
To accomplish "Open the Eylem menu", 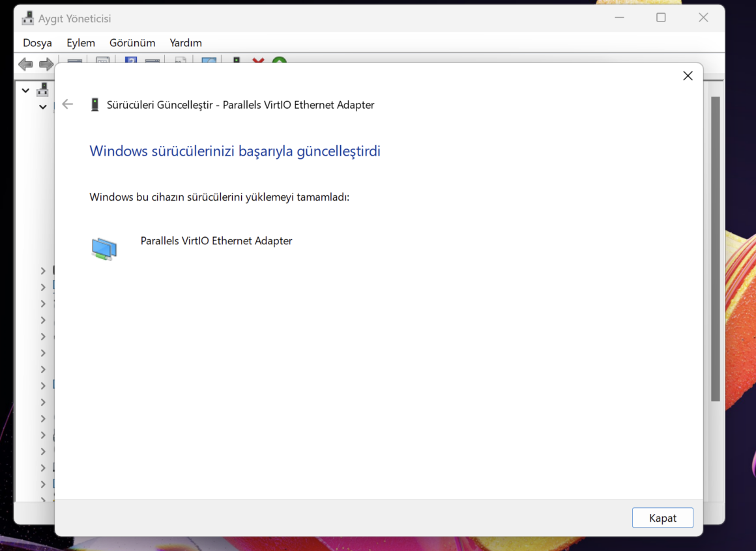I will pyautogui.click(x=81, y=43).
